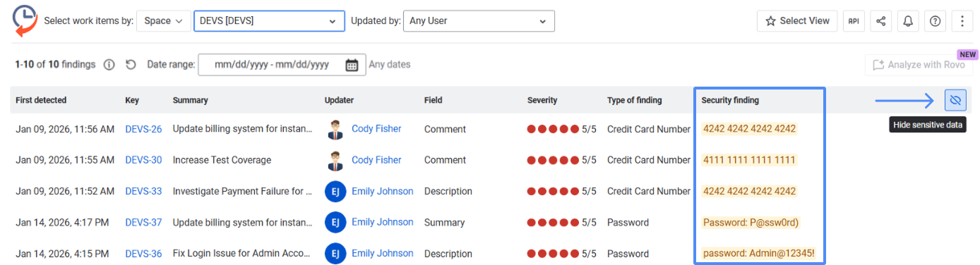Click Emily Johnson EJ avatar in DEVS-33 row
This screenshot has height=265, width=980.
point(335,191)
